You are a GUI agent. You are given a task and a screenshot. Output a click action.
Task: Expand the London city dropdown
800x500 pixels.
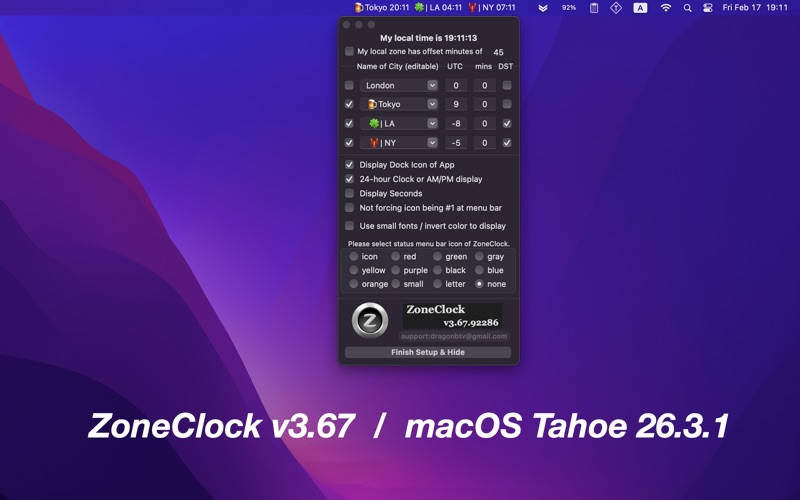click(x=432, y=85)
